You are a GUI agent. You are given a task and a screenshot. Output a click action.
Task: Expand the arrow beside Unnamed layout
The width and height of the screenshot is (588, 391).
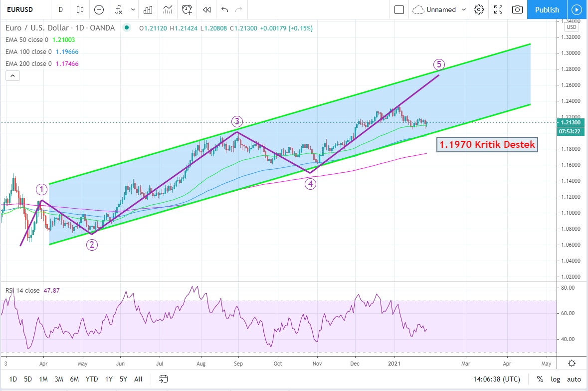tap(463, 9)
